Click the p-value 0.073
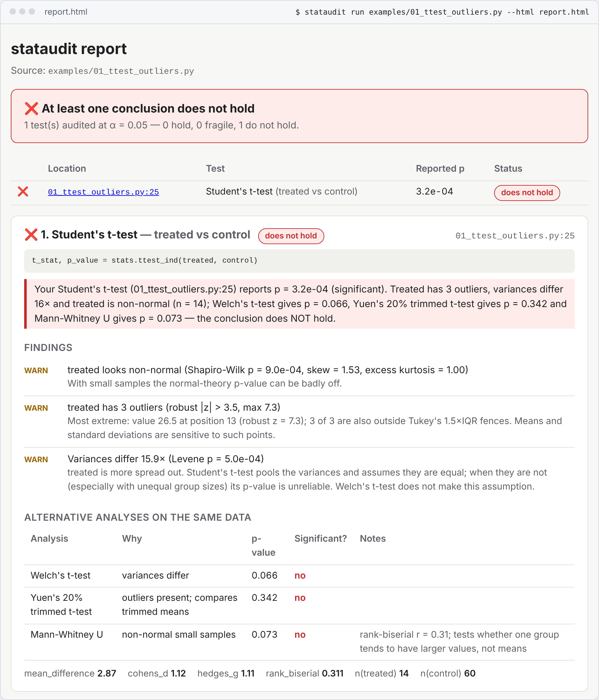The height and width of the screenshot is (700, 599). point(265,635)
